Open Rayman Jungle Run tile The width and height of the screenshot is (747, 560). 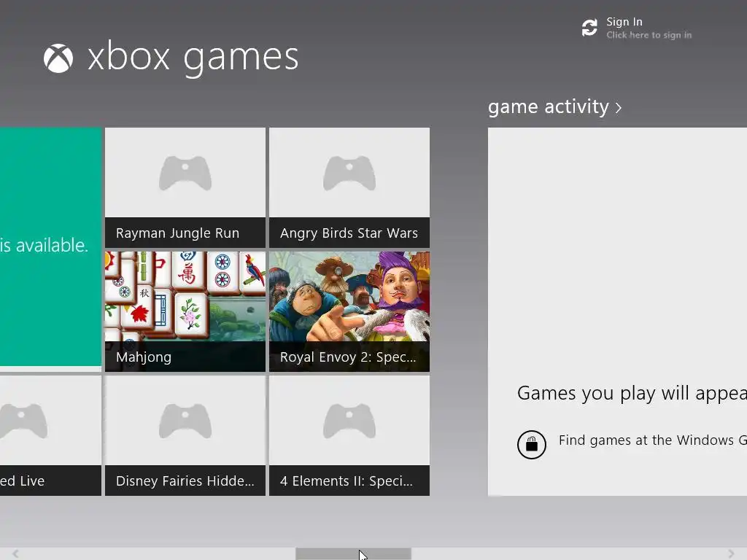click(x=185, y=187)
